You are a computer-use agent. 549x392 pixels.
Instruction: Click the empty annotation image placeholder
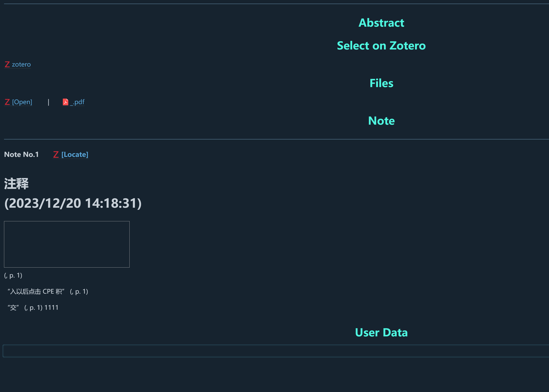67,244
